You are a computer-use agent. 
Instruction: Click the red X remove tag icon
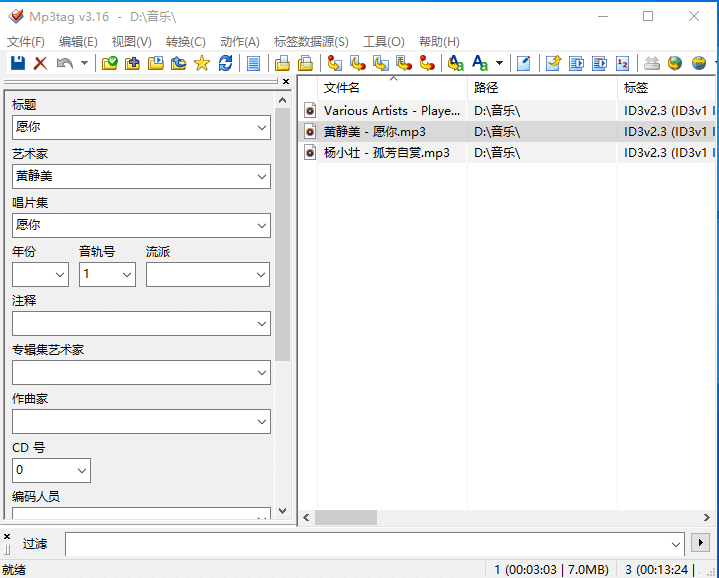tap(40, 63)
